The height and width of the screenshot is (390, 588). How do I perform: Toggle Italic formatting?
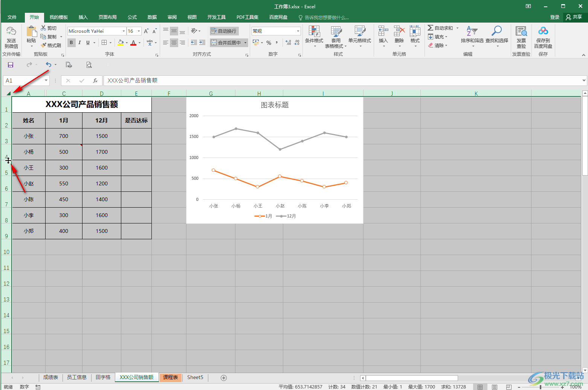coord(79,43)
